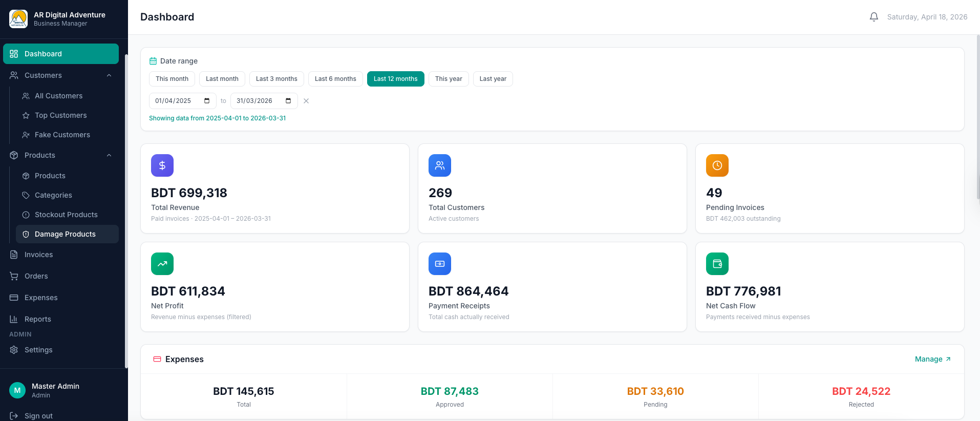
Task: Open the Dashboard menu item
Action: click(x=61, y=54)
